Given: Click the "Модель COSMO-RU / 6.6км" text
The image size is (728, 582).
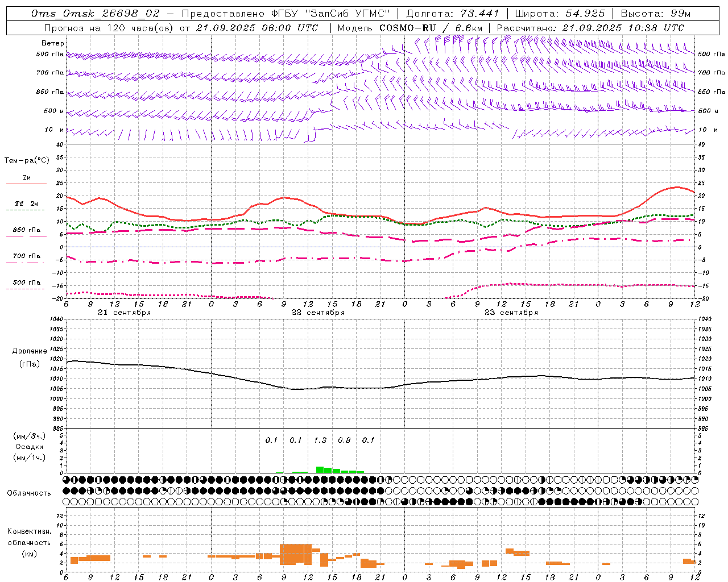Looking at the screenshot, I should point(409,28).
